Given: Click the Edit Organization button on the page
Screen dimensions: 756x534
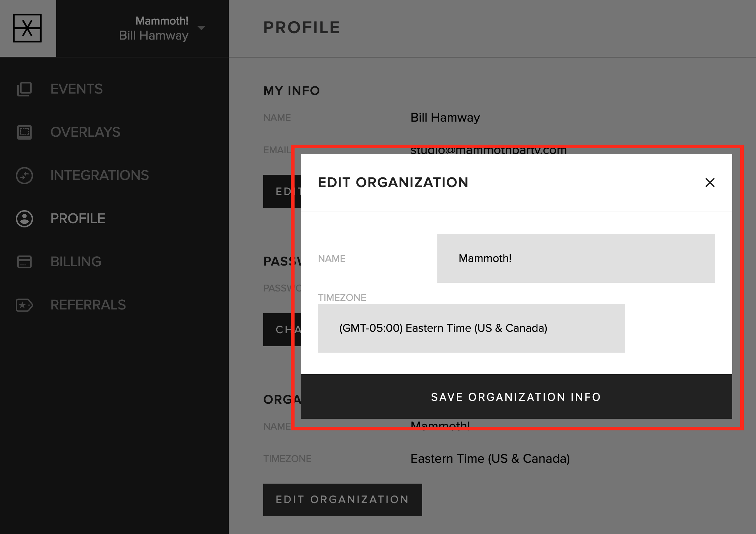Looking at the screenshot, I should tap(342, 499).
